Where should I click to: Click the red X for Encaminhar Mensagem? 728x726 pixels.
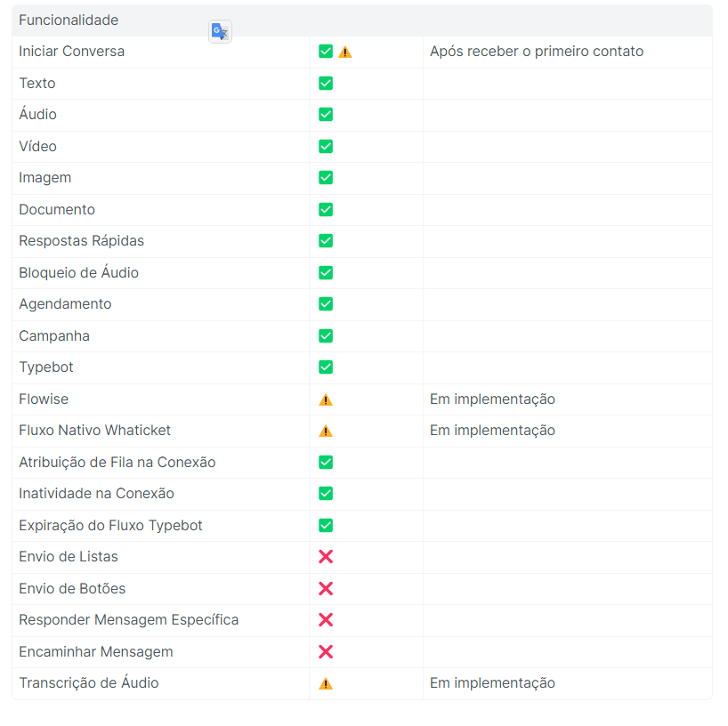pos(326,651)
